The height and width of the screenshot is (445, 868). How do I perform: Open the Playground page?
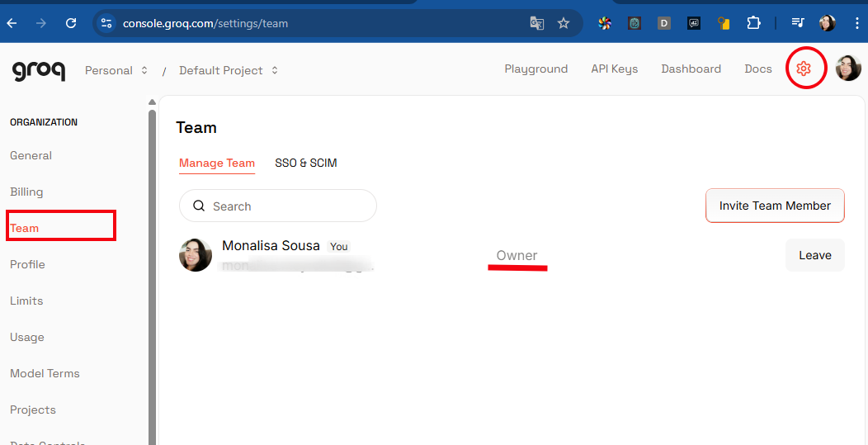tap(535, 69)
